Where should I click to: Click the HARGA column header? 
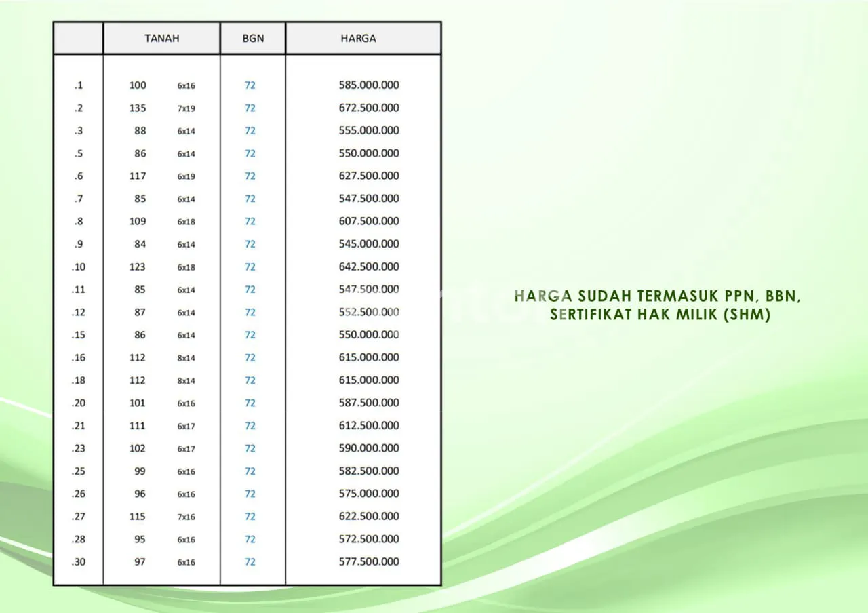358,39
